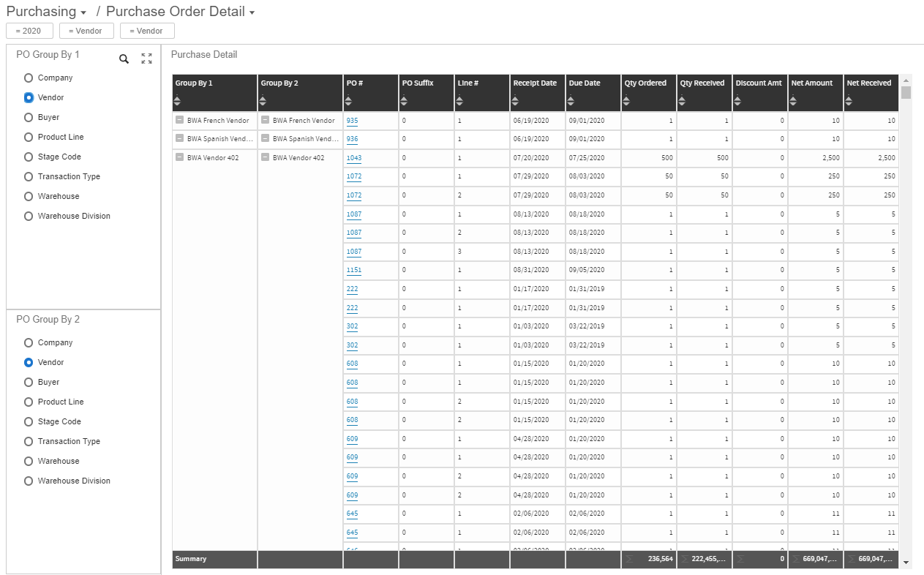Click the expand-to-fullscreen icon beside the search icon
The height and width of the screenshot is (575, 924).
pyautogui.click(x=146, y=59)
